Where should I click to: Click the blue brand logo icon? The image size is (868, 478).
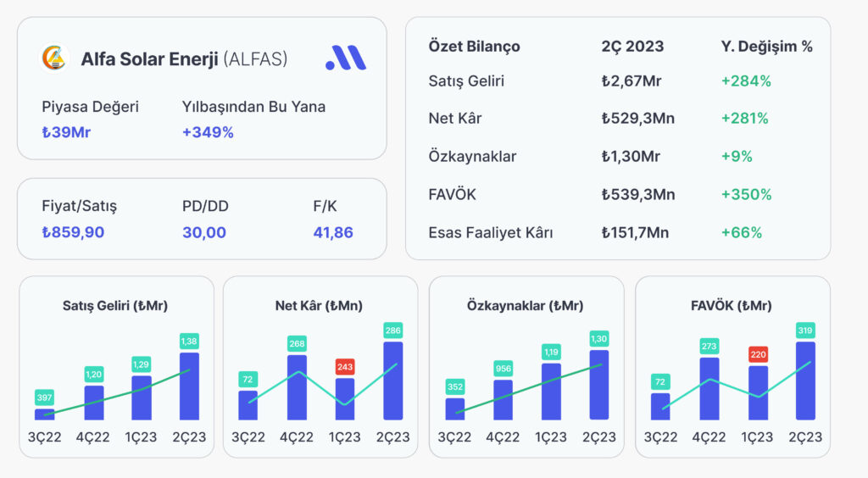click(x=346, y=58)
